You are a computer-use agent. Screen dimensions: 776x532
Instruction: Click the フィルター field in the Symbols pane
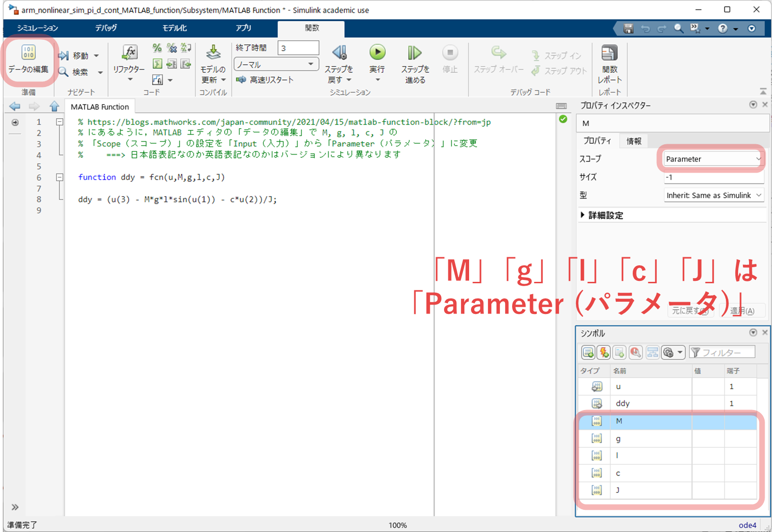[722, 352]
